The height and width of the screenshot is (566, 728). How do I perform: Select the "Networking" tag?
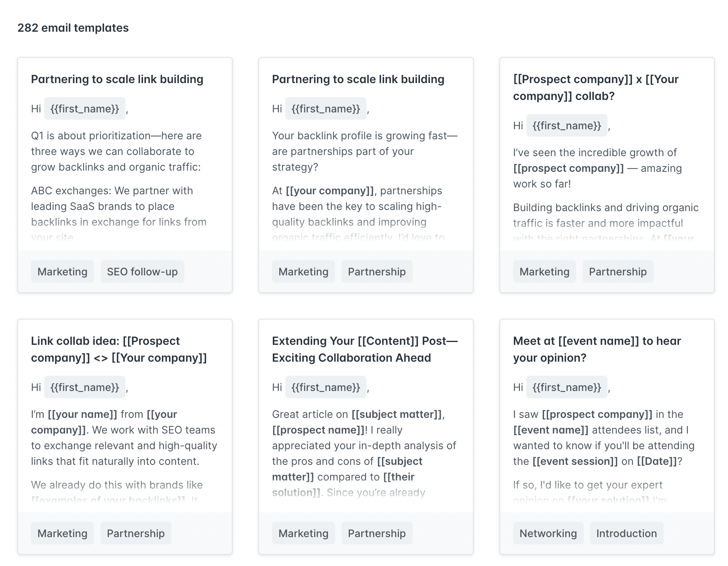[x=548, y=533]
